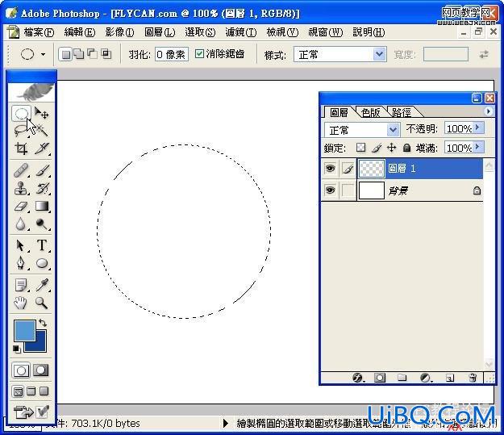Select the Type tool
Screen dimensions: 504x435
pos(42,245)
